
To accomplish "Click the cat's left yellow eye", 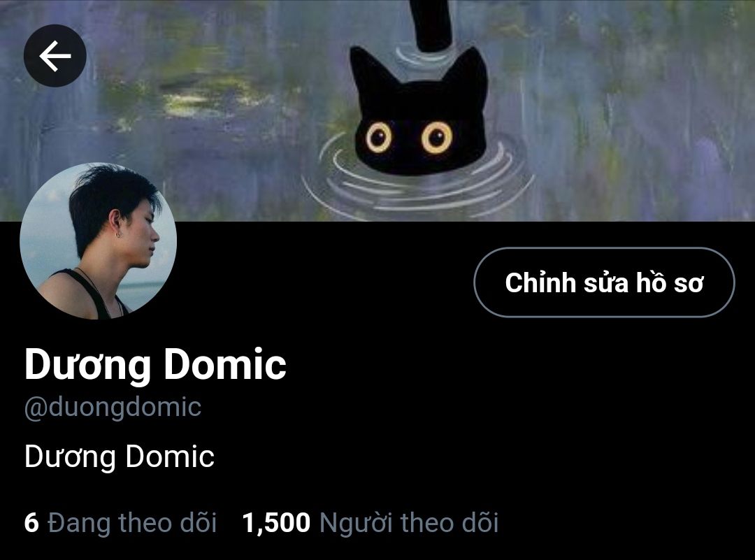I will (x=379, y=137).
